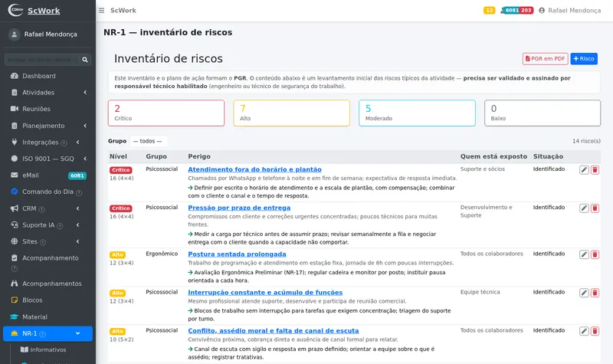This screenshot has width=613, height=364.
Task: Filter by the Baixo 0 card
Action: pyautogui.click(x=543, y=113)
